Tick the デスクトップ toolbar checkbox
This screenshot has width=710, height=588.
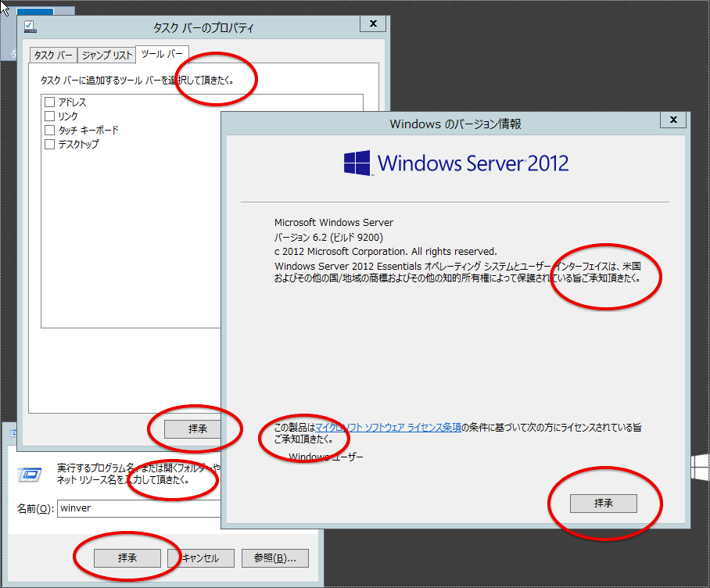point(50,145)
